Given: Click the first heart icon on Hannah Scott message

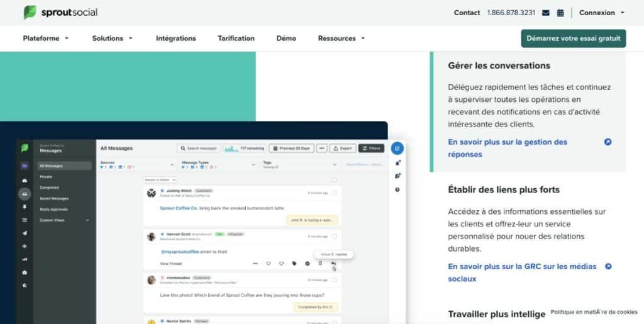Looking at the screenshot, I should click(x=268, y=264).
